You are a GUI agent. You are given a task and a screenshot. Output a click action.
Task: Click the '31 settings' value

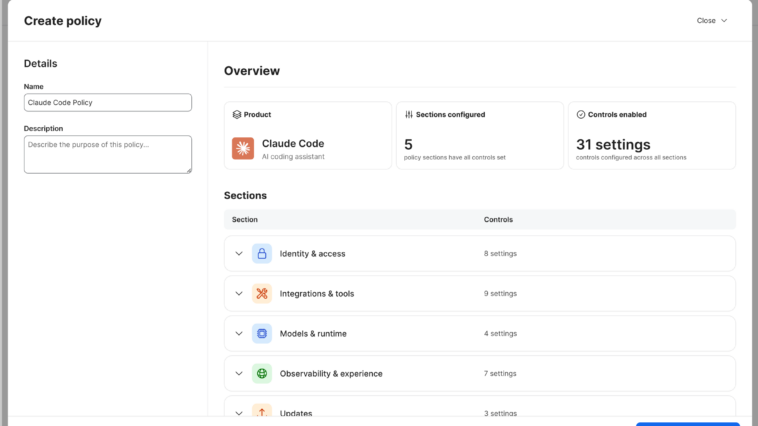pyautogui.click(x=613, y=145)
